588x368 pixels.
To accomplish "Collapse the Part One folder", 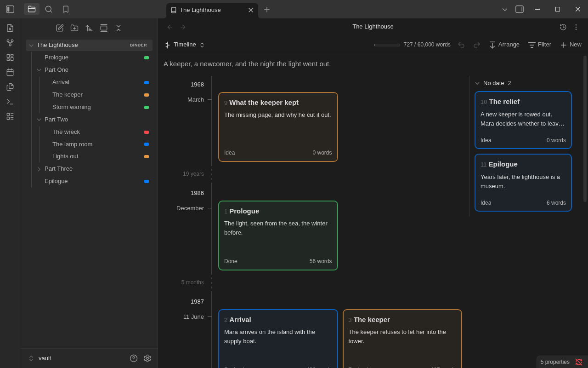I will click(x=39, y=70).
